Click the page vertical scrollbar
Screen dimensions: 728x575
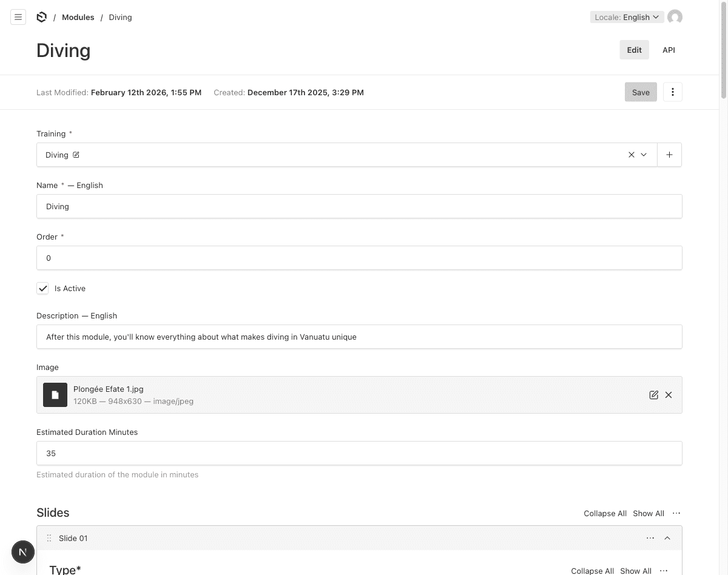(723, 50)
